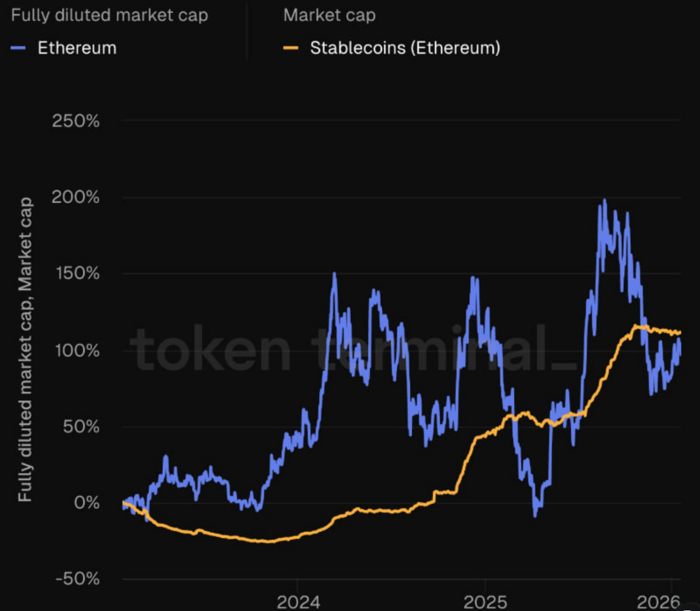
Task: Select the 2025 x-axis tick label
Action: 485,602
